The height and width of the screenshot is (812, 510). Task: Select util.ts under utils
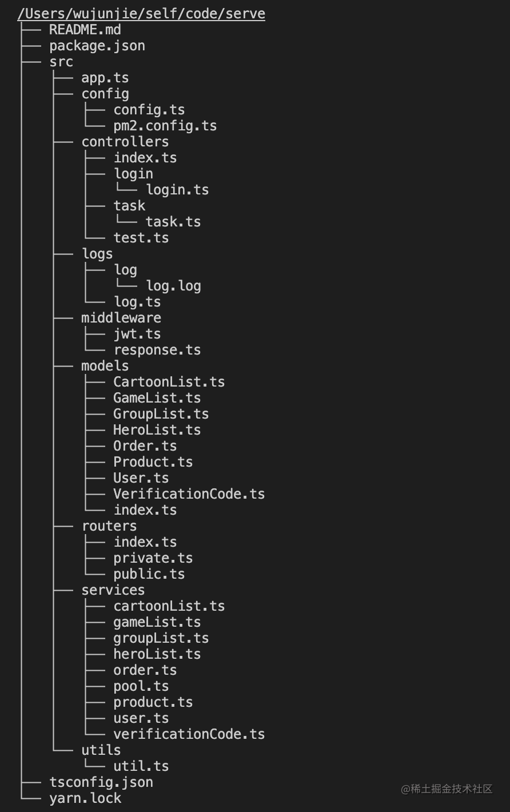pos(141,766)
